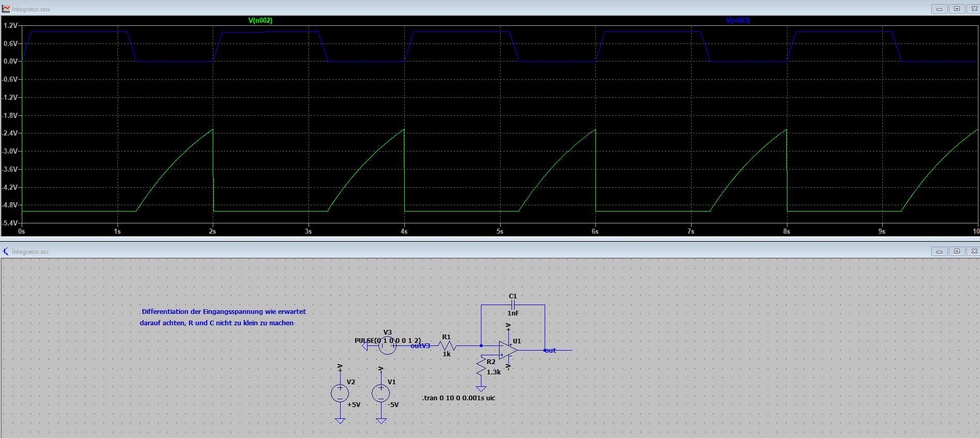Click the 2s time axis label
Viewport: 980px width, 438px height.
point(212,232)
